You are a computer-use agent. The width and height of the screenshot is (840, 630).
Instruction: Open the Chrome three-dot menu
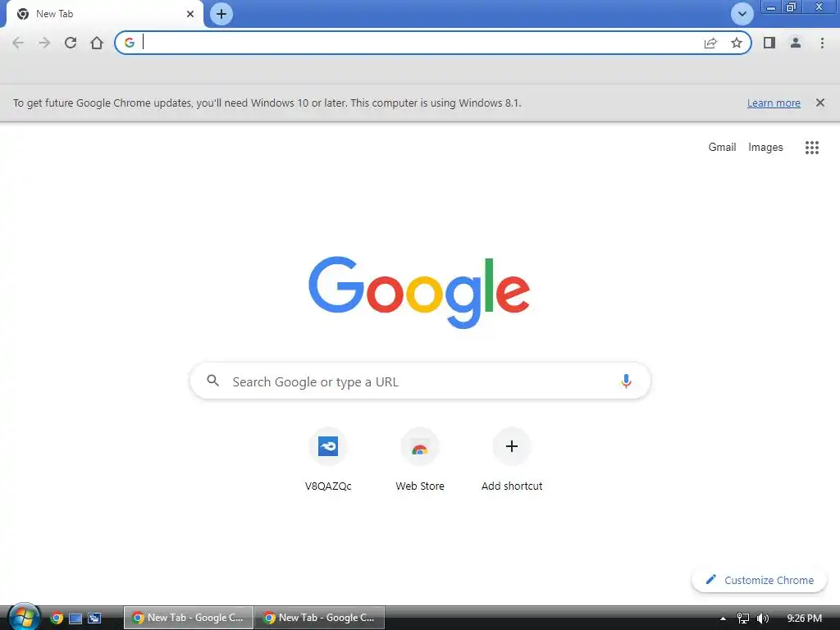822,43
